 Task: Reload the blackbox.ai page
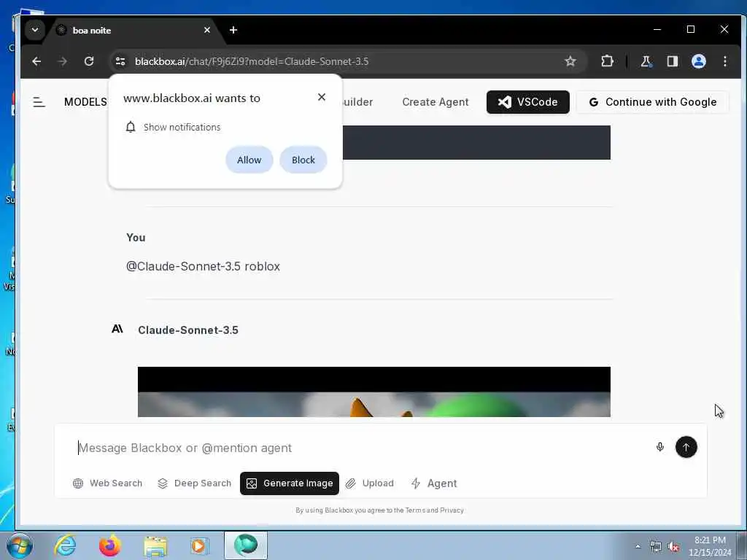[89, 61]
